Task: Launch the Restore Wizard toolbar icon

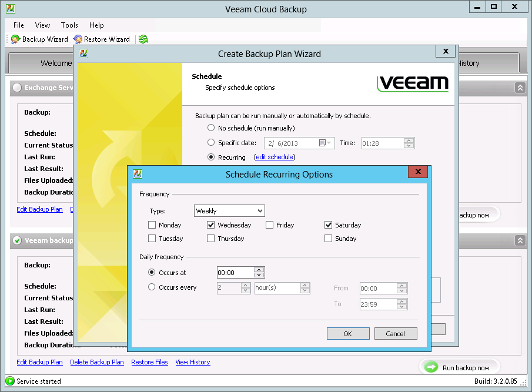Action: 78,39
